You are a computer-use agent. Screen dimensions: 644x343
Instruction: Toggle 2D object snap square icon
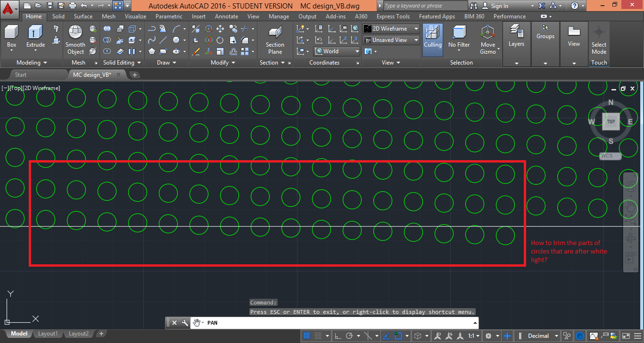click(398, 336)
